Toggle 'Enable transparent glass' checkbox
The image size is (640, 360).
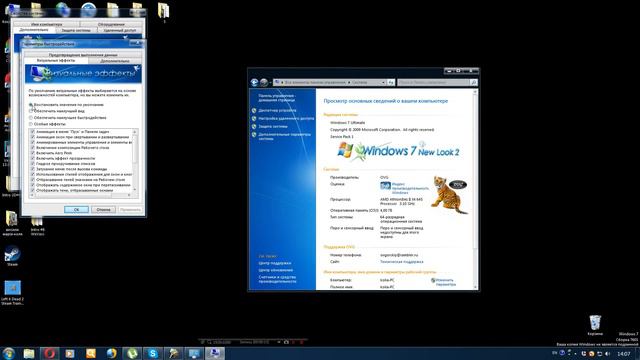[33, 158]
